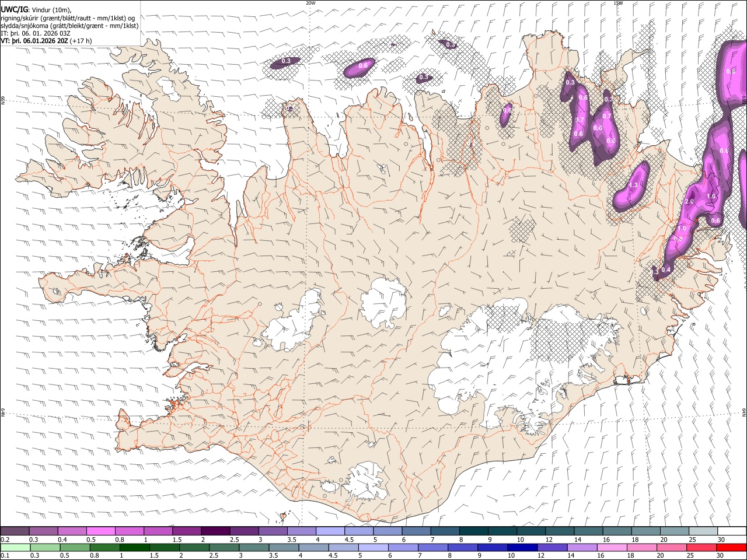Select upper legend swatch starting at 12
This screenshot has width=747, height=560.
point(558,531)
